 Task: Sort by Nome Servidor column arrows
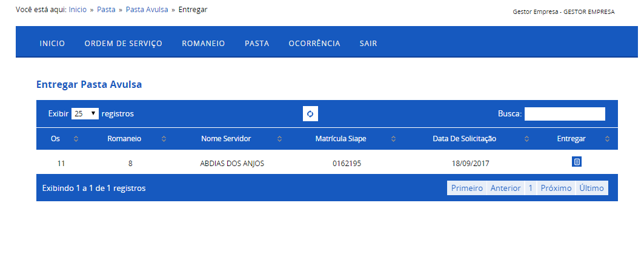point(280,139)
